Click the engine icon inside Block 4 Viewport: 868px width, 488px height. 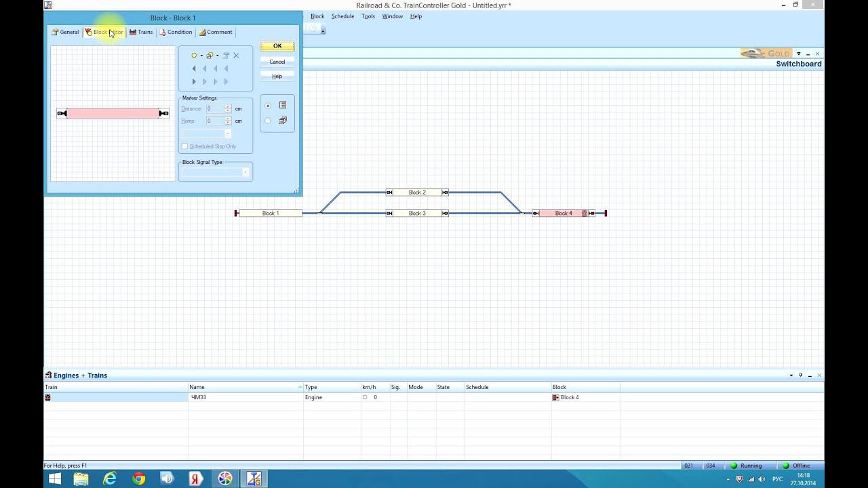pos(585,213)
